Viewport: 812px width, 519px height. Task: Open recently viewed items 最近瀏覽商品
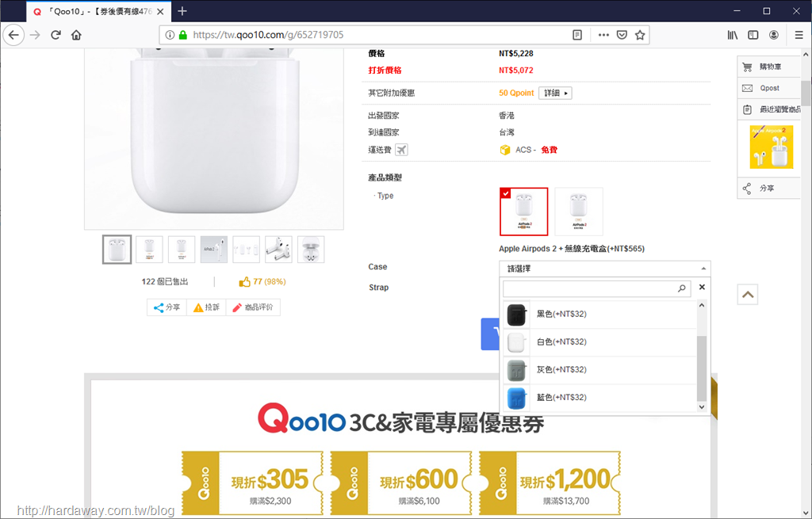point(769,109)
